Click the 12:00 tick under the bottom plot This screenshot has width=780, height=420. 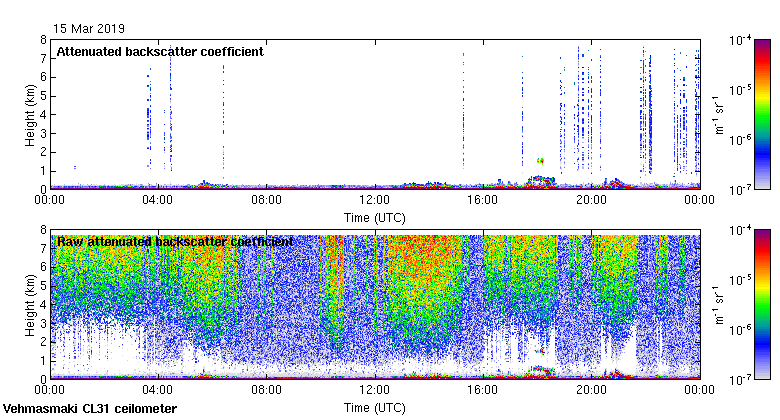pyautogui.click(x=375, y=390)
